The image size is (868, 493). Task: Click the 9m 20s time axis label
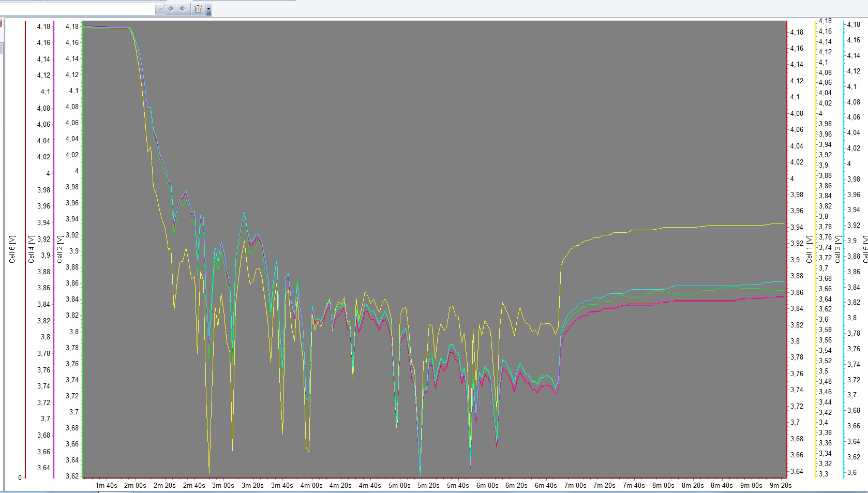click(x=781, y=485)
